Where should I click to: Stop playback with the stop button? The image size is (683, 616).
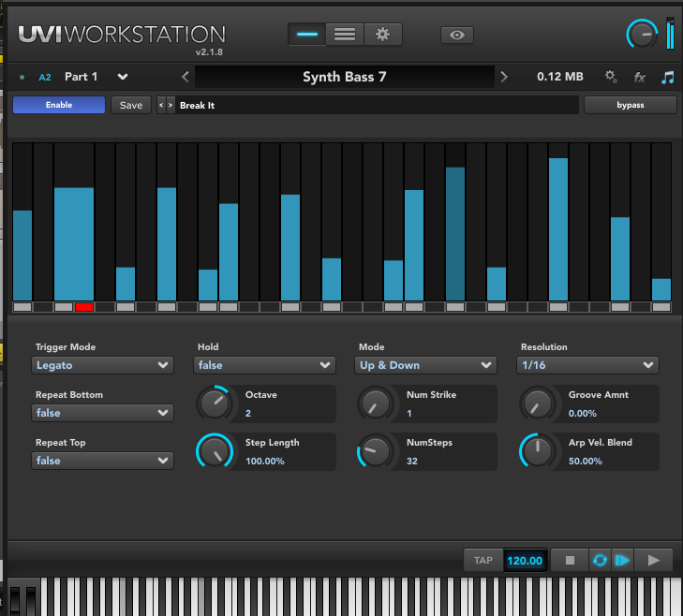tap(570, 560)
